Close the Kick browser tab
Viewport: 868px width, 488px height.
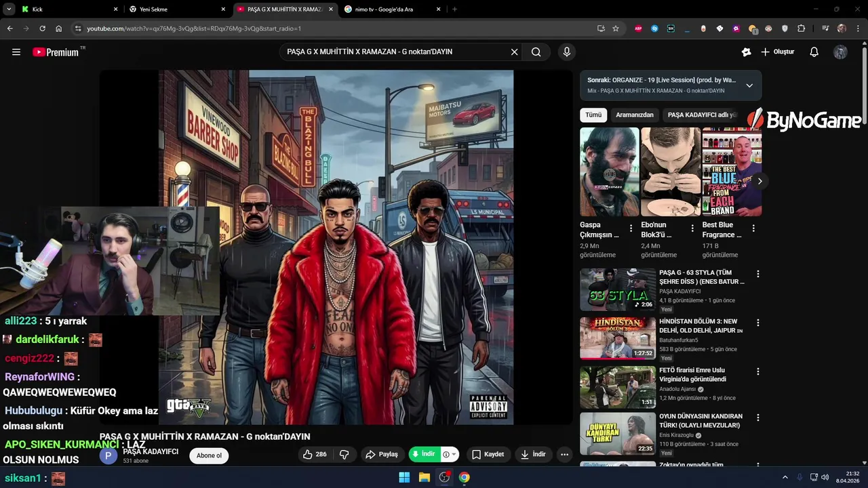(115, 9)
